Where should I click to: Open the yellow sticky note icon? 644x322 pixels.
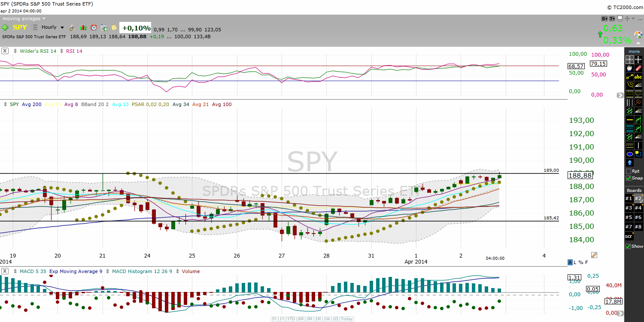(x=114, y=27)
